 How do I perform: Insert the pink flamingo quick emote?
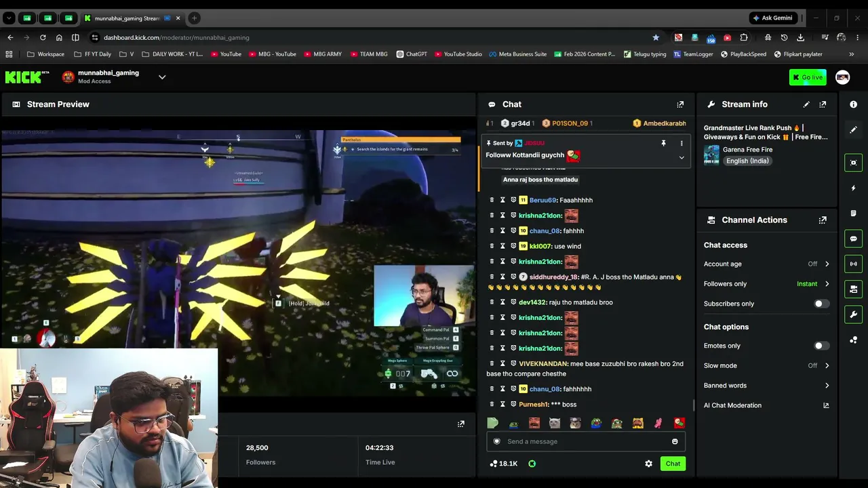coord(658,424)
